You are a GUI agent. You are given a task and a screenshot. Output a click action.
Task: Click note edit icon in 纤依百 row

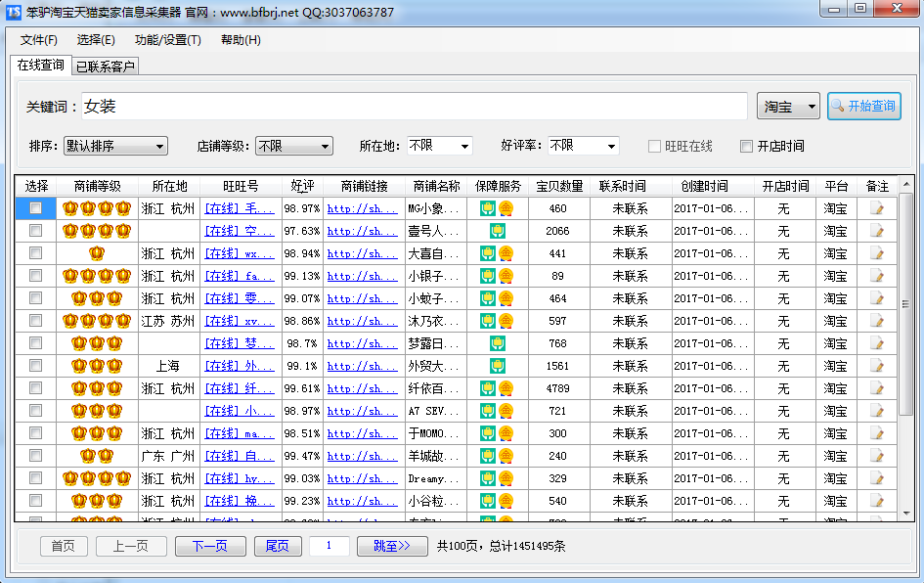click(x=877, y=388)
